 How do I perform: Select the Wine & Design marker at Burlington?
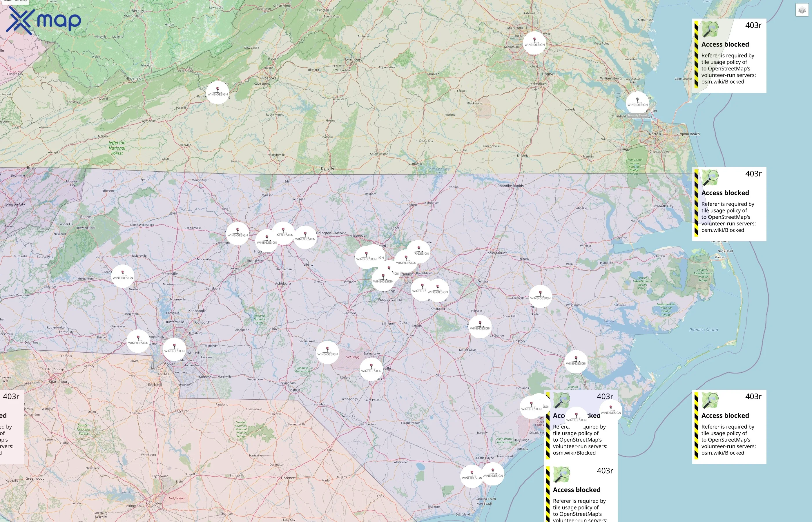coord(305,237)
